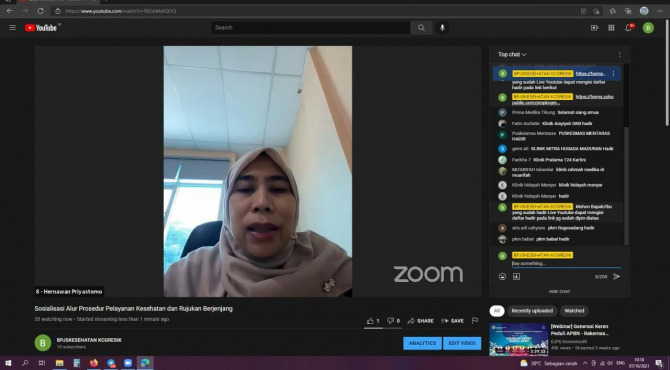The width and height of the screenshot is (670, 370).
Task: Dislike the video
Action: 394,320
